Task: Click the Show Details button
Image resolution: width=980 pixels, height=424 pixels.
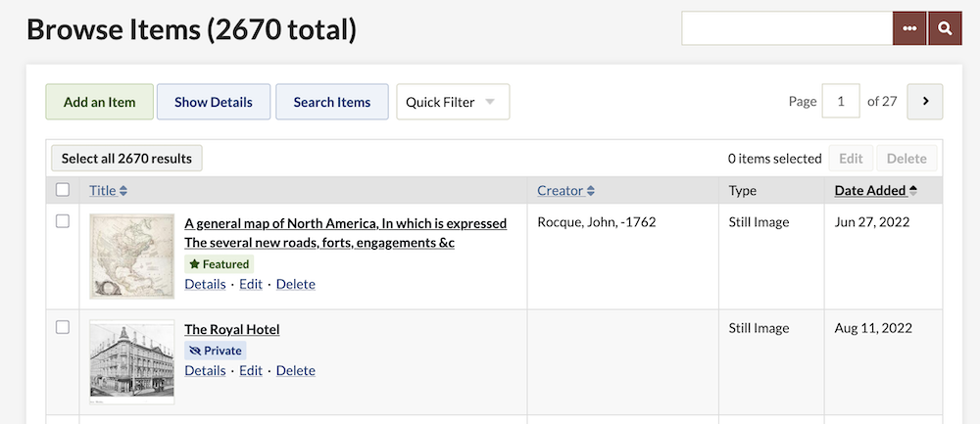Action: 213,102
